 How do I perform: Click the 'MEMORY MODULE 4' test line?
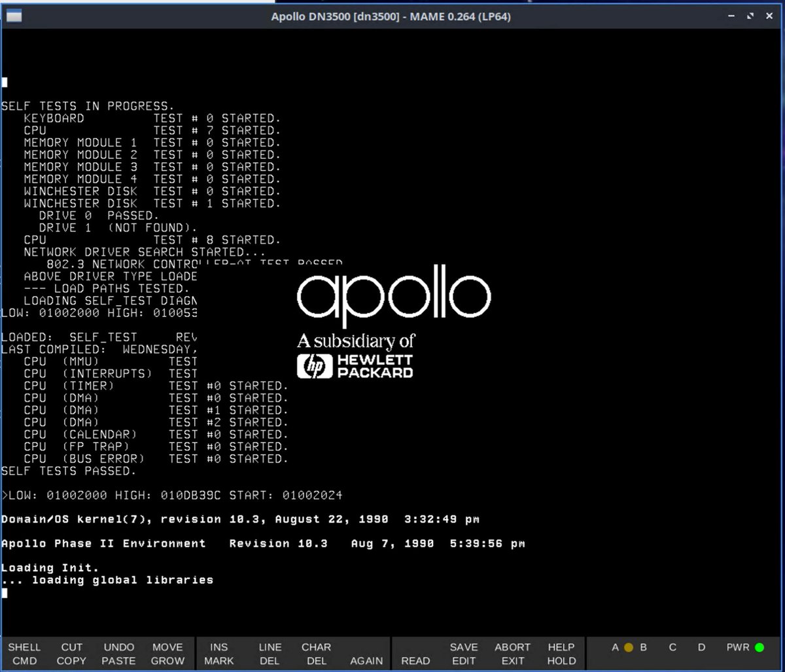152,178
